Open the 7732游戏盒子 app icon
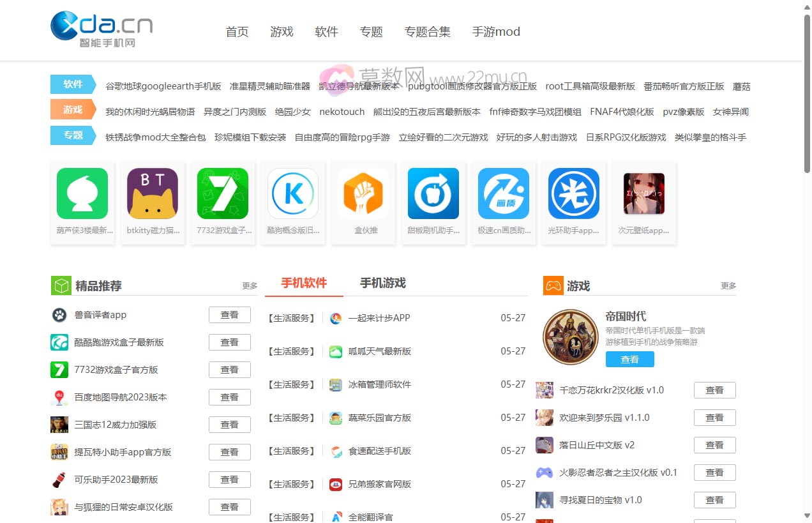 point(223,193)
